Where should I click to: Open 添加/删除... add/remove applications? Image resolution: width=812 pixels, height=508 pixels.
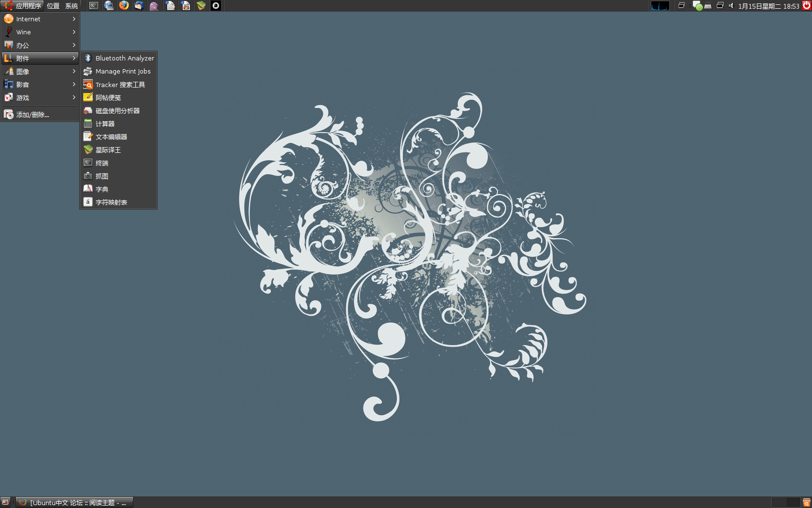click(40, 115)
